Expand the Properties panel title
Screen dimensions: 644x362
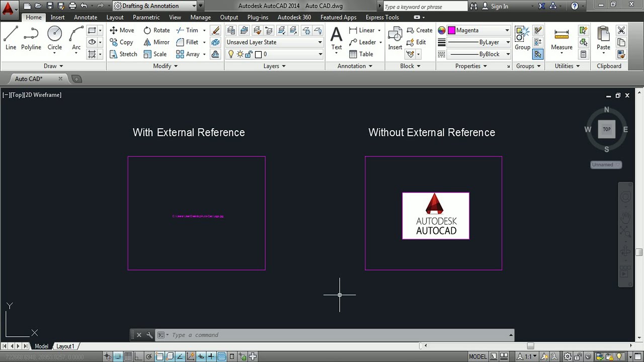[x=471, y=66]
